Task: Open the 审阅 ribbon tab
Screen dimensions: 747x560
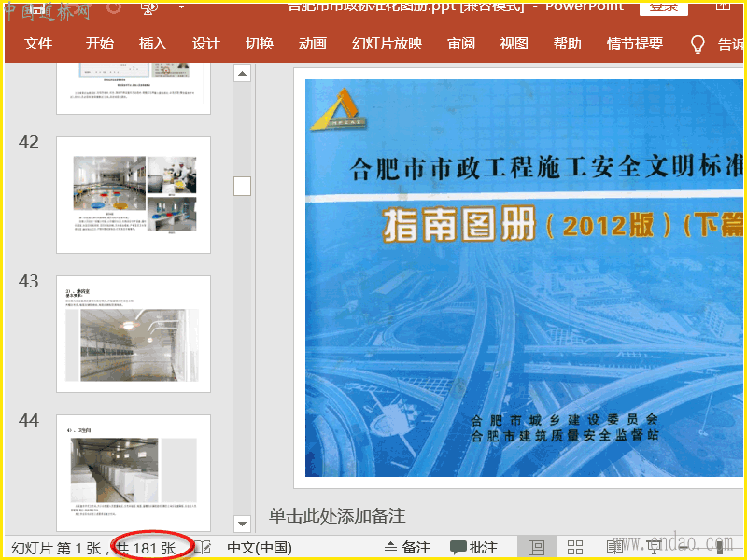Action: click(x=461, y=44)
